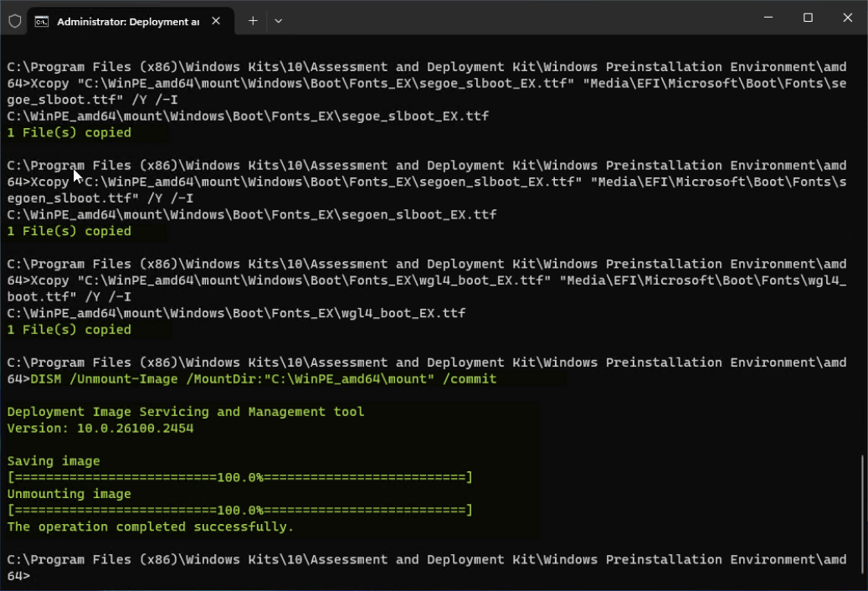868x591 pixels.
Task: Click the Deployment Image Servicing tool header text
Action: (x=185, y=411)
